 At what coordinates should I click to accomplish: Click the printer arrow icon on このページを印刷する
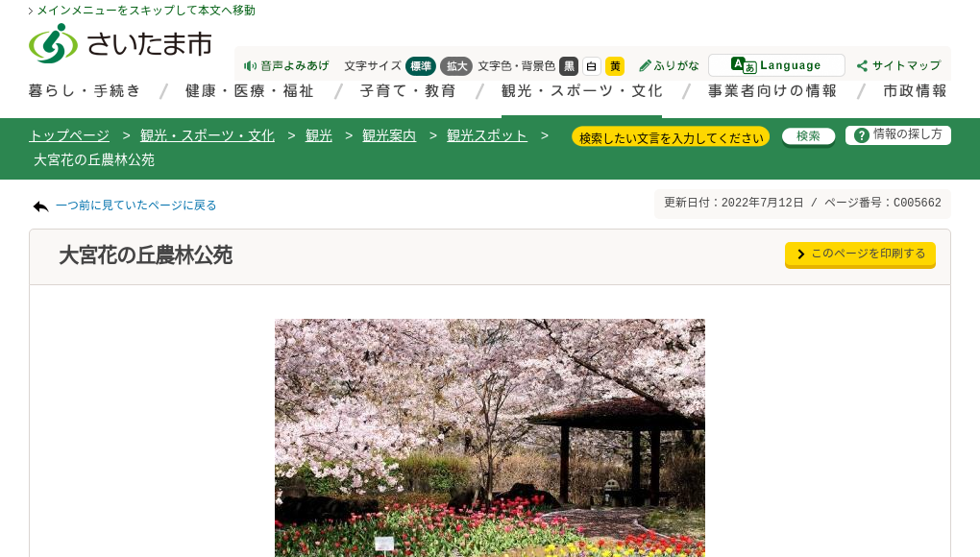(x=801, y=254)
